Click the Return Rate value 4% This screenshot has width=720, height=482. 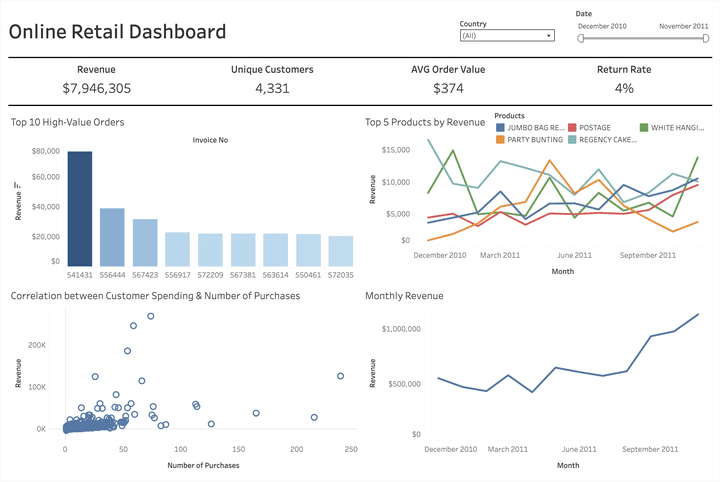(x=624, y=88)
